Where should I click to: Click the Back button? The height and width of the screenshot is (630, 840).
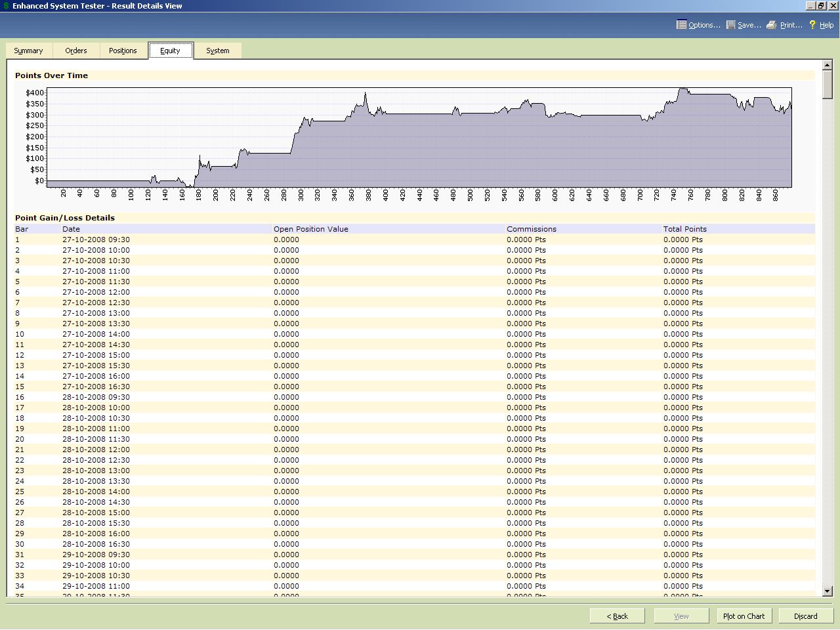click(617, 616)
